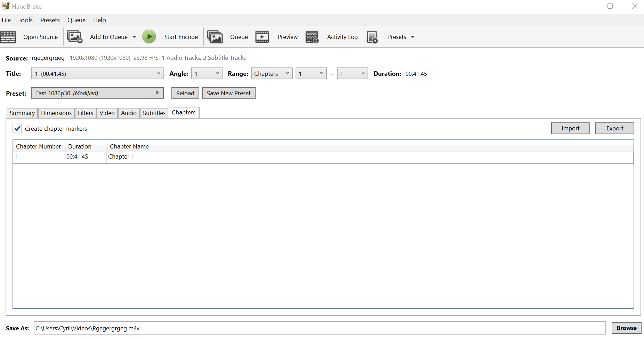Click the HandBrake app logo icon

pos(6,6)
